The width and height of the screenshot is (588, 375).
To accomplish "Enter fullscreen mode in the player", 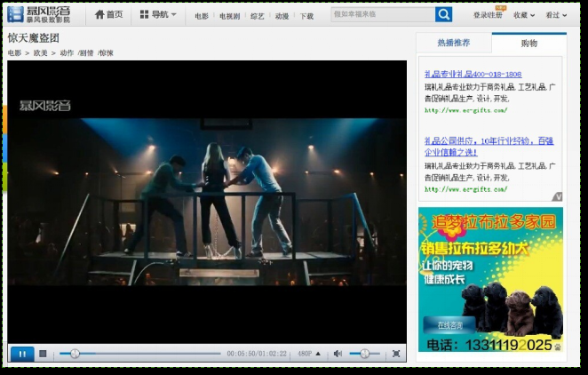I will click(395, 354).
